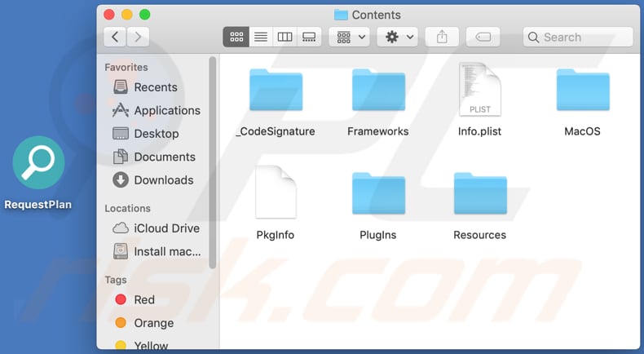Focus the Finder Search field
Image resolution: width=644 pixels, height=354 pixels.
click(578, 37)
